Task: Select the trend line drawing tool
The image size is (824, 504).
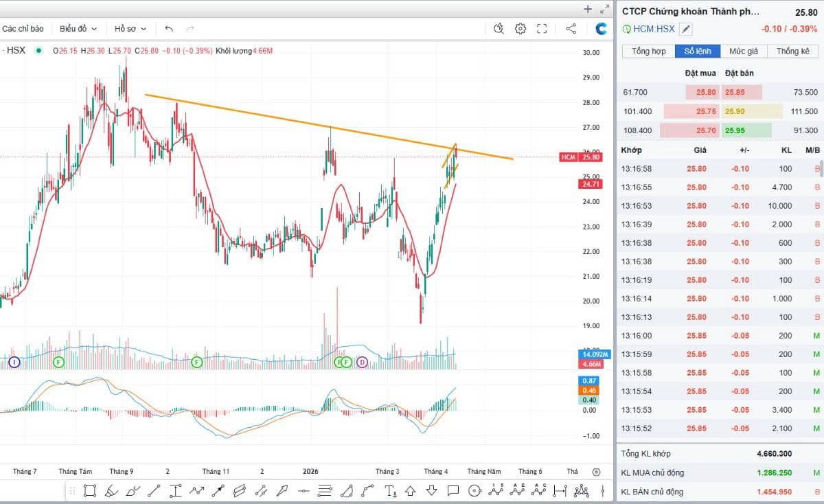Action: click(154, 490)
